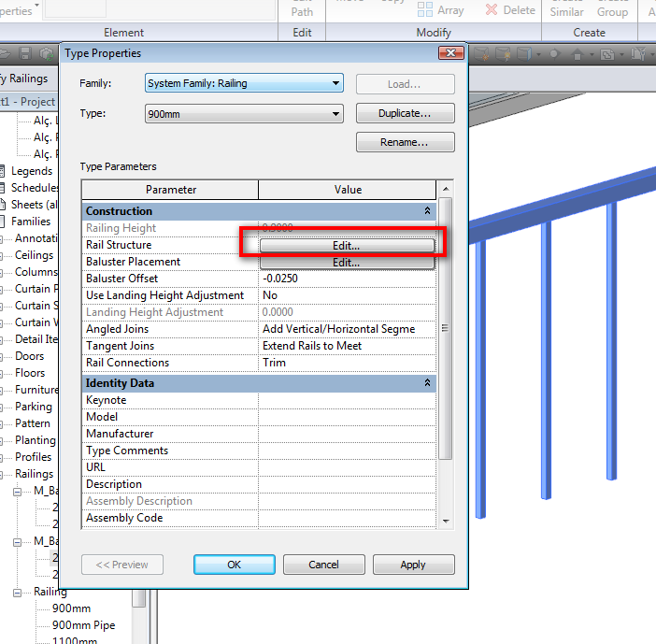Image resolution: width=656 pixels, height=644 pixels.
Task: Click Edit button for Rail Structure
Action: point(347,246)
